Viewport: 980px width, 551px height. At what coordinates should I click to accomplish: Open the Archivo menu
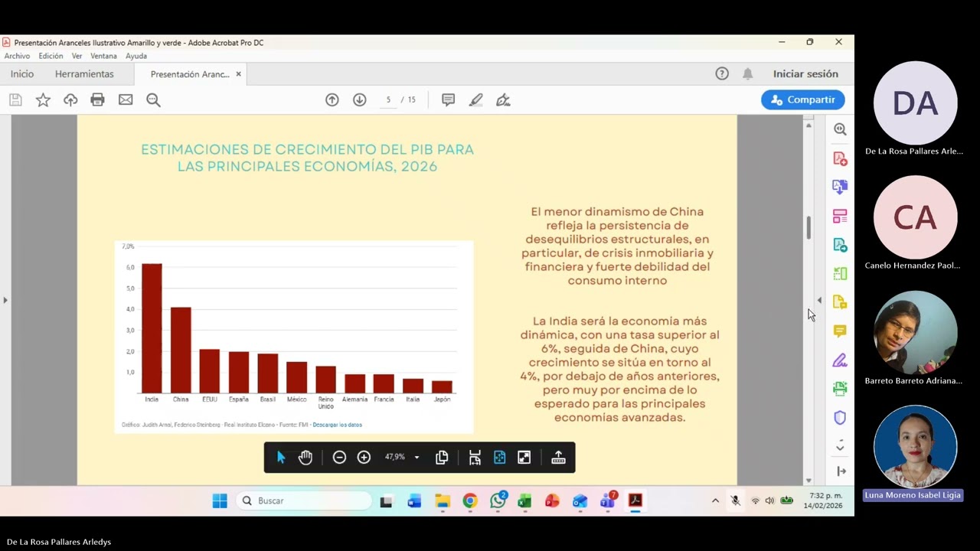pos(17,56)
